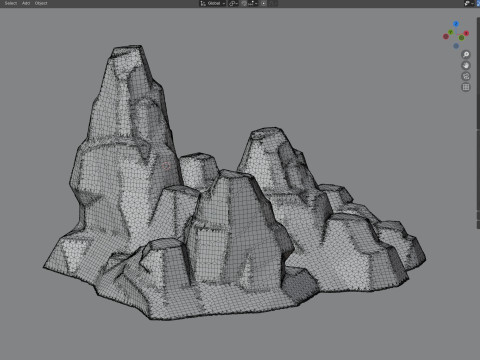Toggle the camera view icon
480x360 pixels.
466,76
